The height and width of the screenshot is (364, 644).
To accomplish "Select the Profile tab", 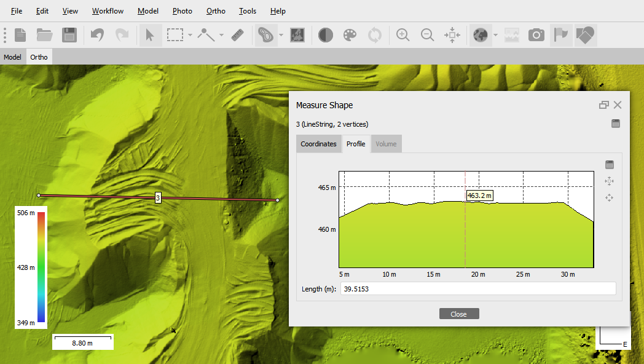I will (x=356, y=144).
